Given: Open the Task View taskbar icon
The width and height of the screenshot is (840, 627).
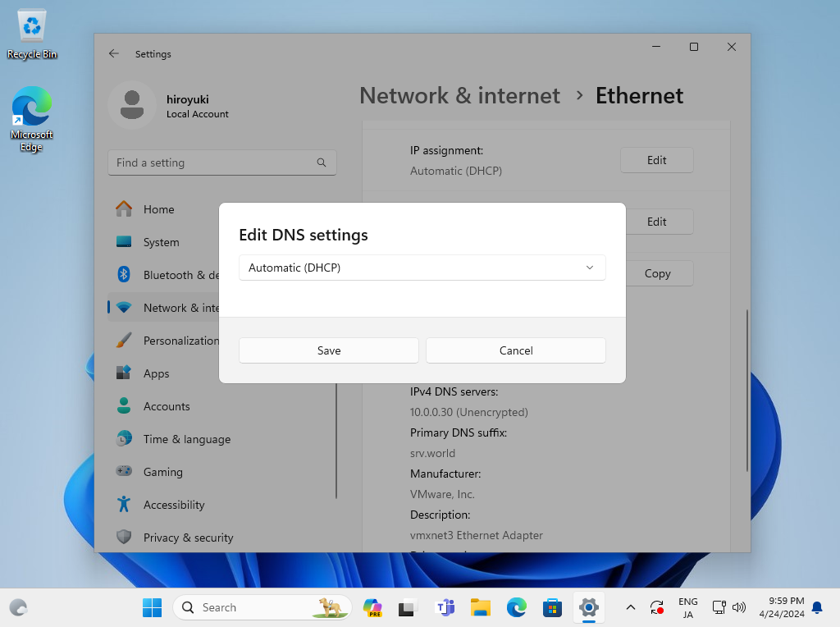Looking at the screenshot, I should pyautogui.click(x=408, y=607).
